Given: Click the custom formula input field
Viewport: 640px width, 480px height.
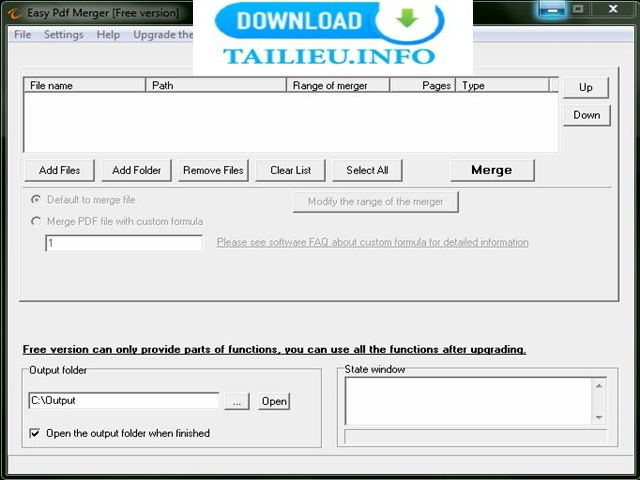Looking at the screenshot, I should click(124, 243).
